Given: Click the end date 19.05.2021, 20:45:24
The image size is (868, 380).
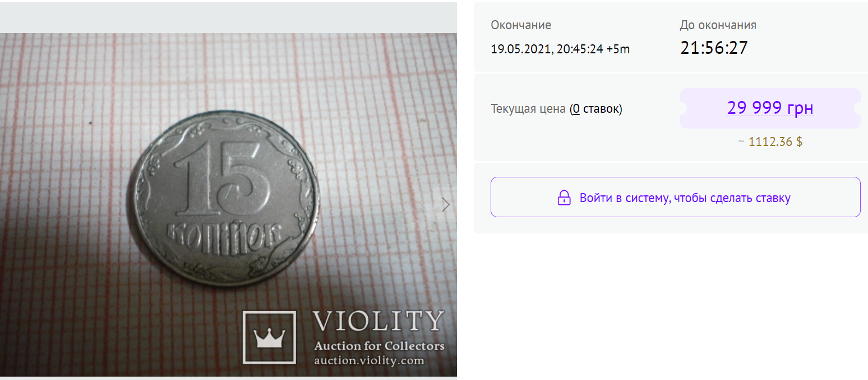Looking at the screenshot, I should (547, 49).
